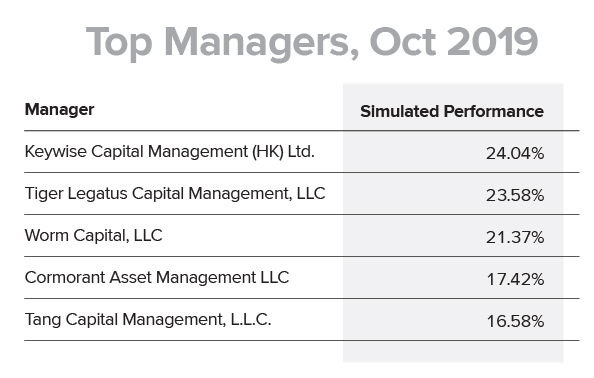
Task: Select the word 'Simulated' in header
Action: pos(400,111)
